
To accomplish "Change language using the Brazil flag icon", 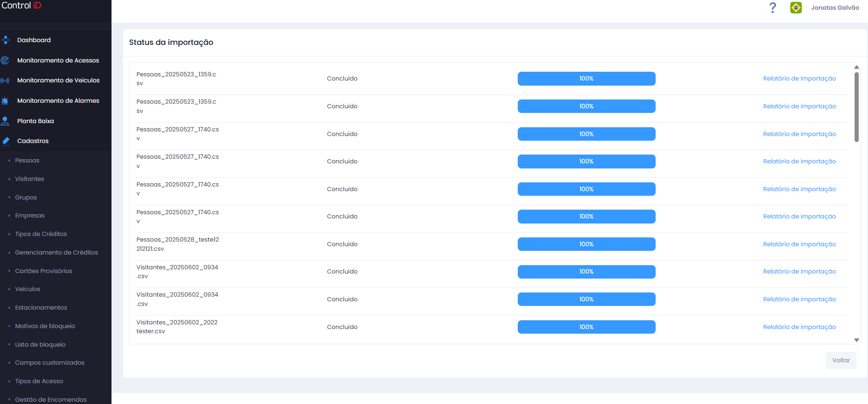I will (x=796, y=7).
